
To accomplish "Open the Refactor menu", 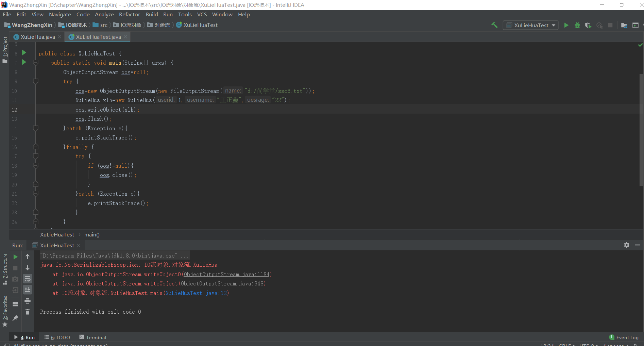I will click(x=129, y=14).
